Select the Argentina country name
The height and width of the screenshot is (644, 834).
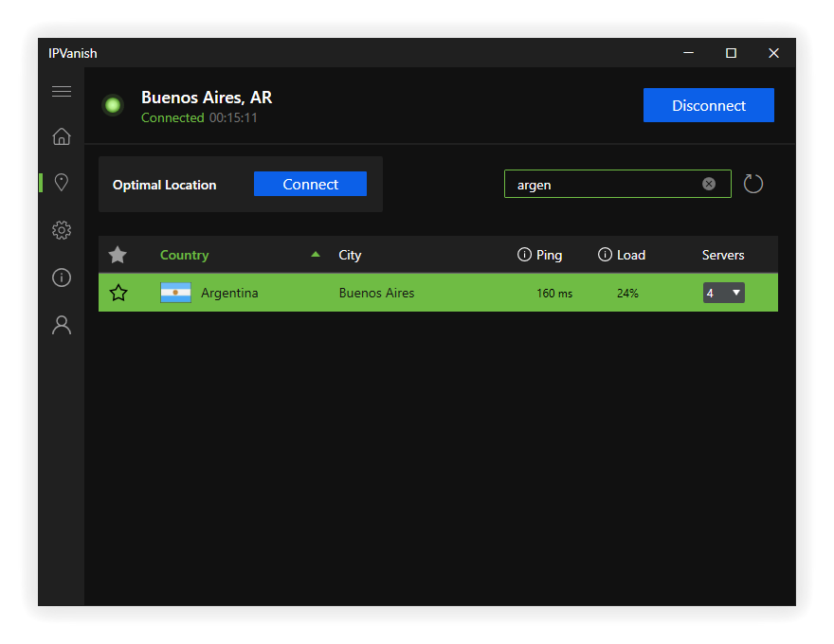(x=229, y=293)
